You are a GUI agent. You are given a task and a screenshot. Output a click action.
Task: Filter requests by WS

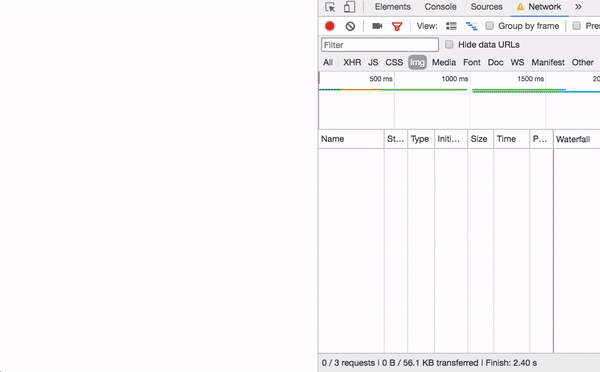[517, 62]
